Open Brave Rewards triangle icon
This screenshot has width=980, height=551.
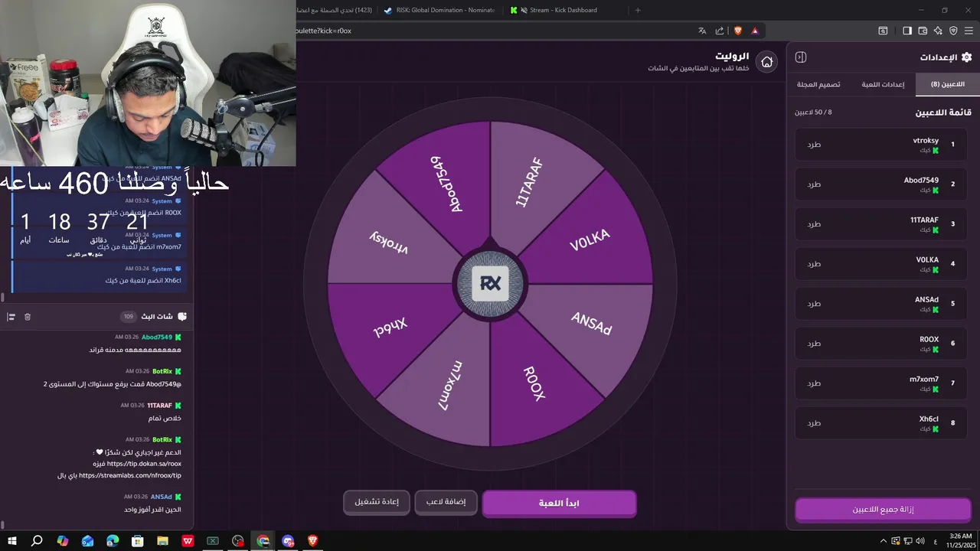click(755, 31)
